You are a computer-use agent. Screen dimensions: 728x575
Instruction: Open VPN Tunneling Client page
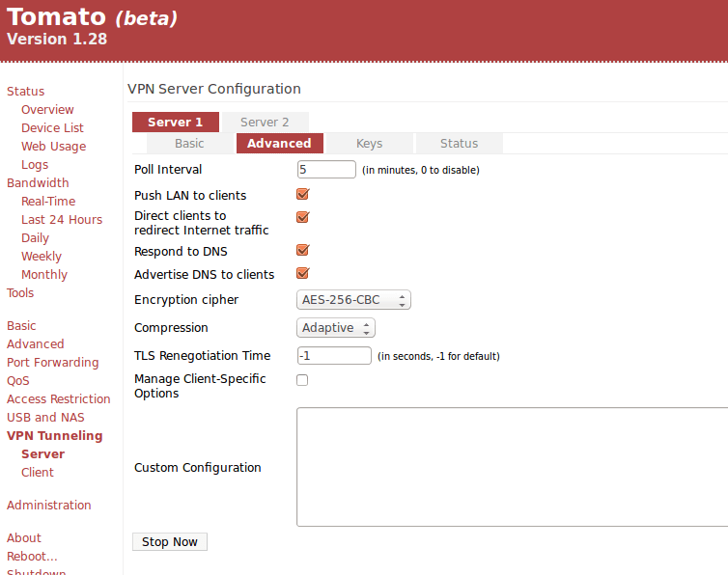38,473
